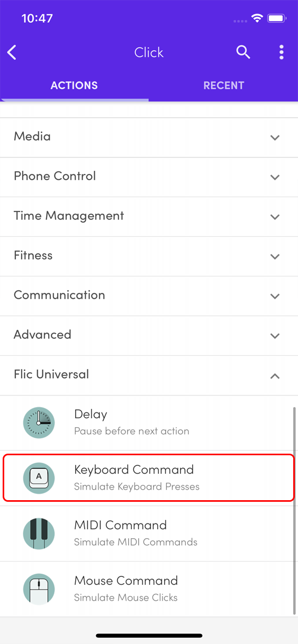Collapse the Flic Universal section chevron
This screenshot has width=298, height=644.
275,376
